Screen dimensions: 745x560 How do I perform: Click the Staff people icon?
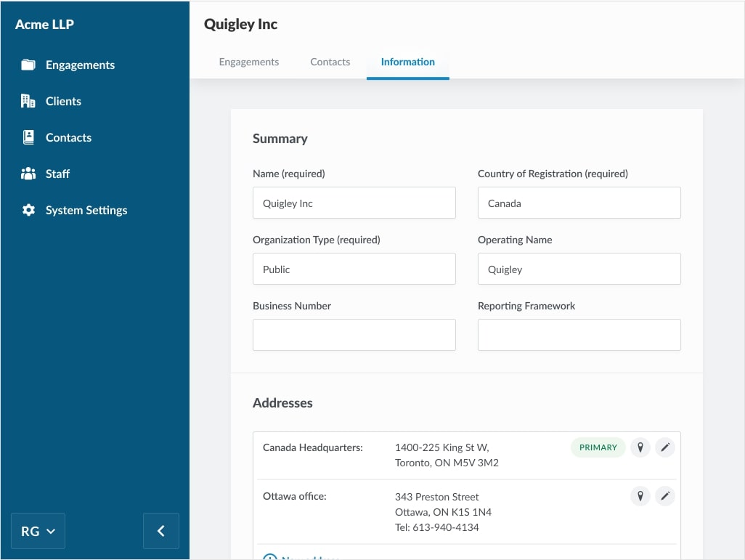pos(28,174)
